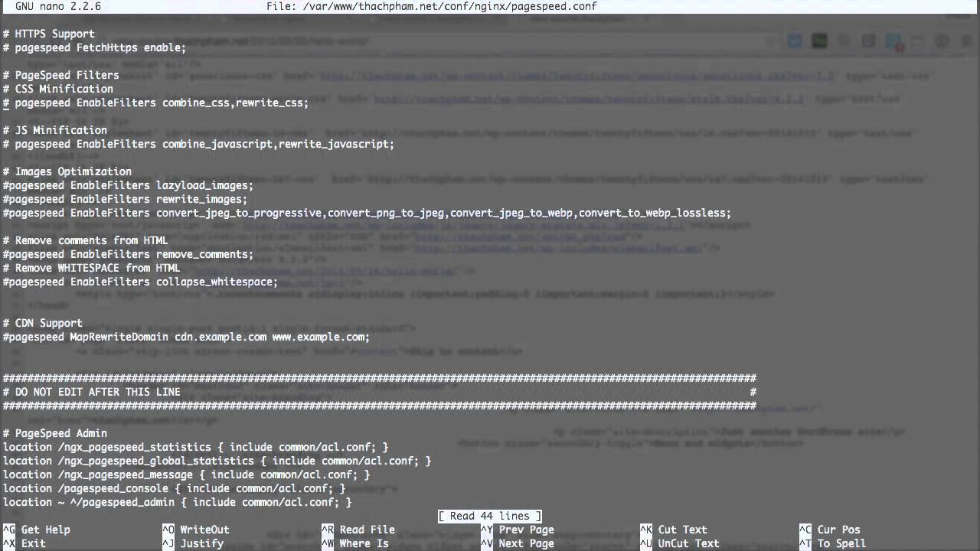980x551 pixels.
Task: Place cursor on '# HTTPS Support' line
Action: click(49, 34)
